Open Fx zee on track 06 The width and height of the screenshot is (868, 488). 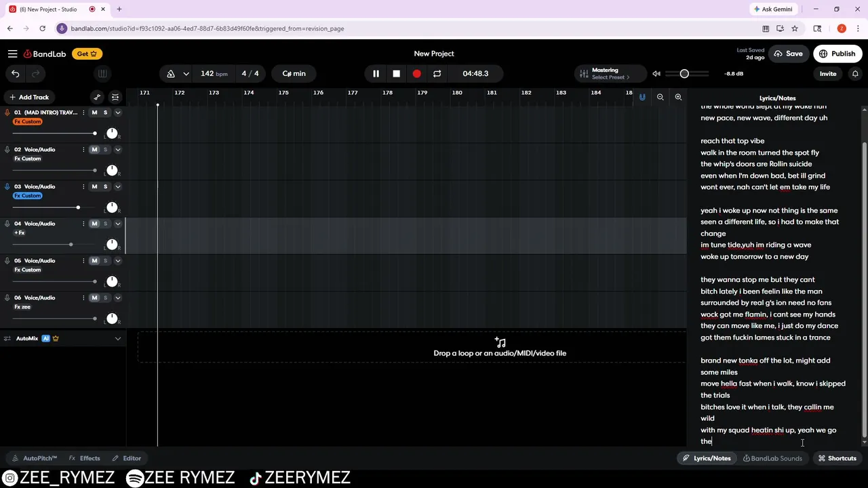tap(22, 306)
